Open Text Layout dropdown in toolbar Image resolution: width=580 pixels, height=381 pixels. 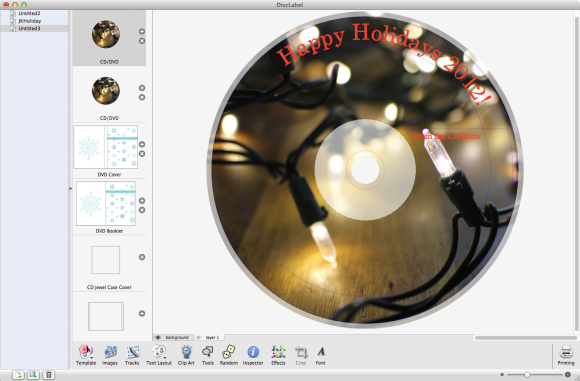[x=159, y=355]
